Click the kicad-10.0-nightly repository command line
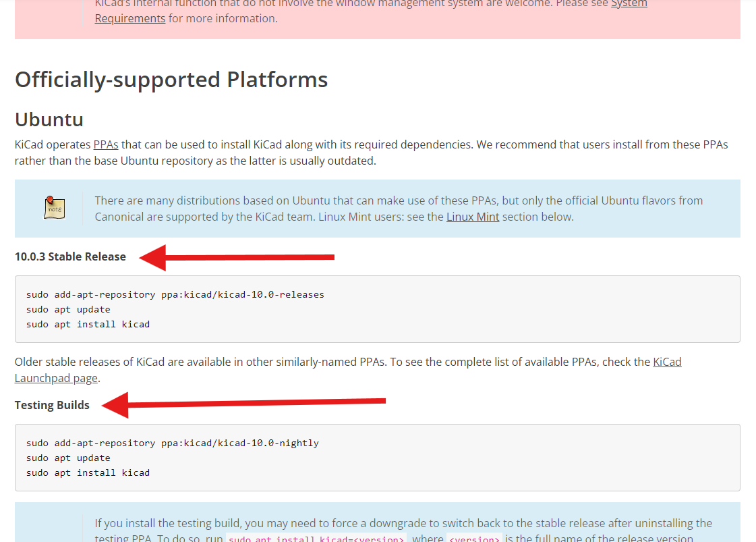 172,443
